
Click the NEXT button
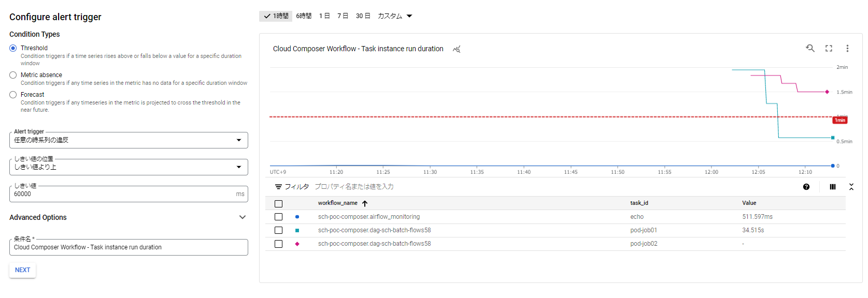click(x=22, y=270)
